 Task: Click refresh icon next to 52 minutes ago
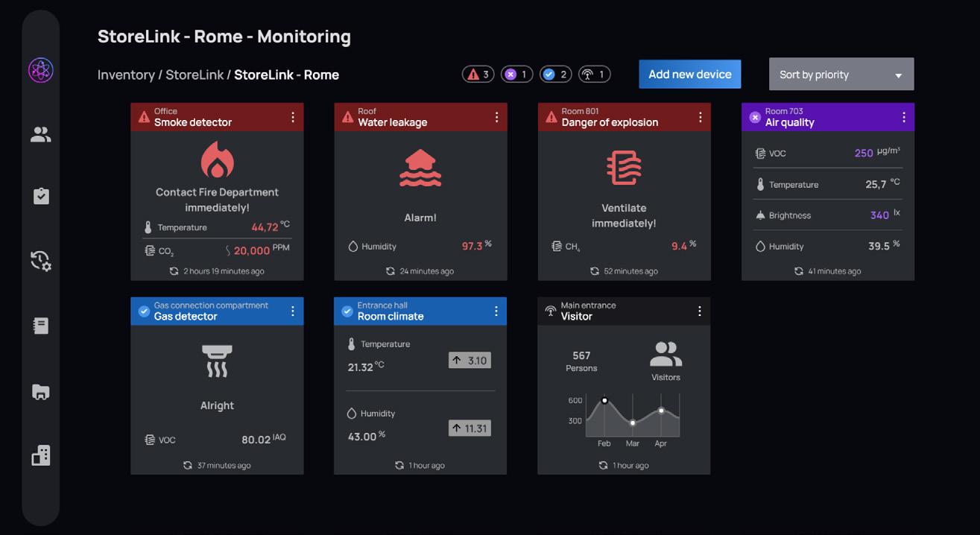(x=594, y=271)
